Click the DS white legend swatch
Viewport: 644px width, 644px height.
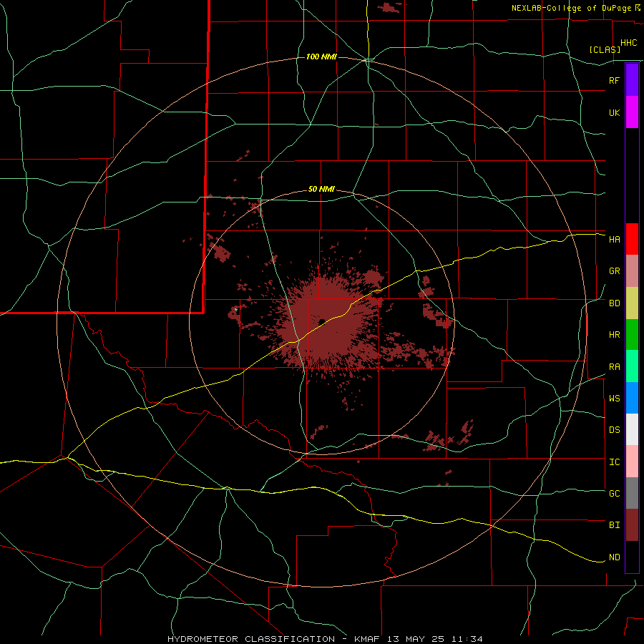pyautogui.click(x=632, y=429)
